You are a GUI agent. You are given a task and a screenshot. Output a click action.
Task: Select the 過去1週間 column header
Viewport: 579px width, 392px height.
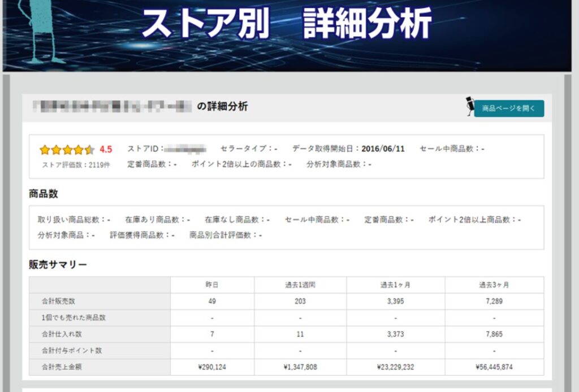click(x=300, y=285)
